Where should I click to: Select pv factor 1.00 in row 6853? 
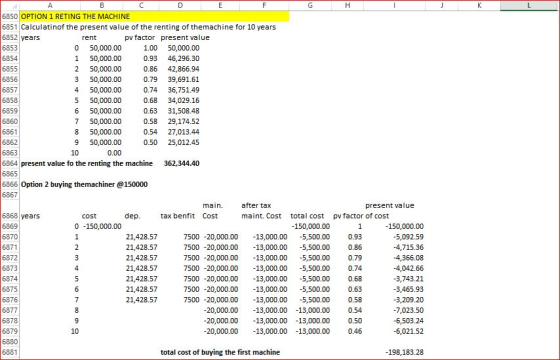pyautogui.click(x=150, y=48)
